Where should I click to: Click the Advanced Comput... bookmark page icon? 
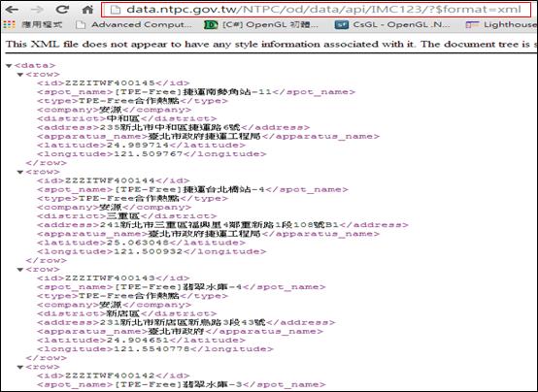81,25
